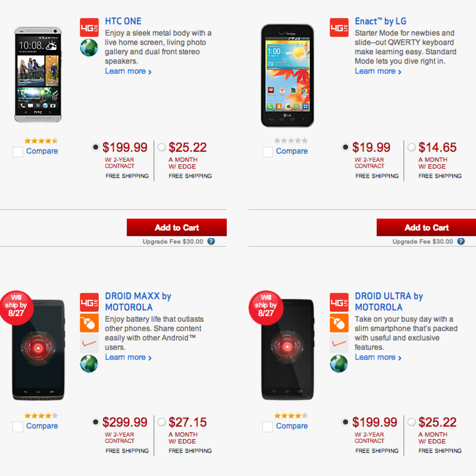Add the Enact by LG to cart
Viewport: 476px width, 476px height.
point(426,227)
